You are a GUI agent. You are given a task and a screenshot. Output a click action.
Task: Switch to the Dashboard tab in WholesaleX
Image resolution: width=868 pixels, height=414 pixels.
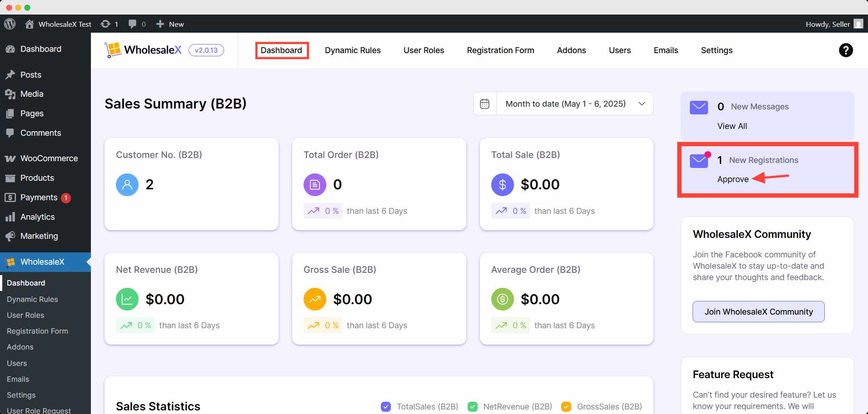281,50
